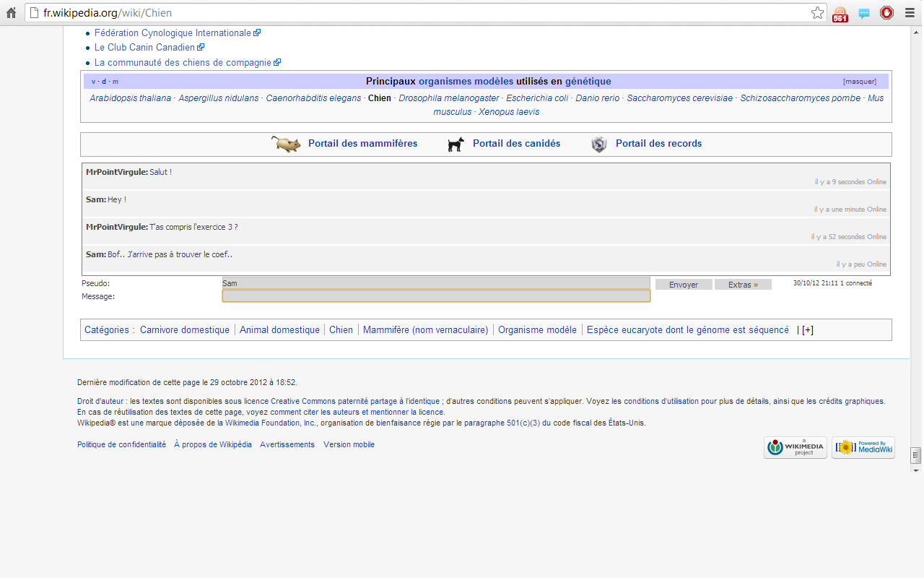
Task: Collapse the navbox with the masquer link
Action: pos(860,82)
